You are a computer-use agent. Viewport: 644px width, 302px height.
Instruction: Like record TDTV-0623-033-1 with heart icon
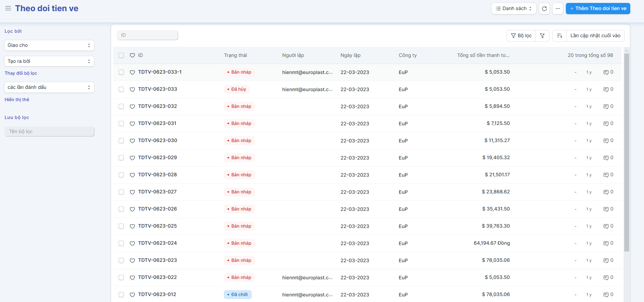pos(132,73)
